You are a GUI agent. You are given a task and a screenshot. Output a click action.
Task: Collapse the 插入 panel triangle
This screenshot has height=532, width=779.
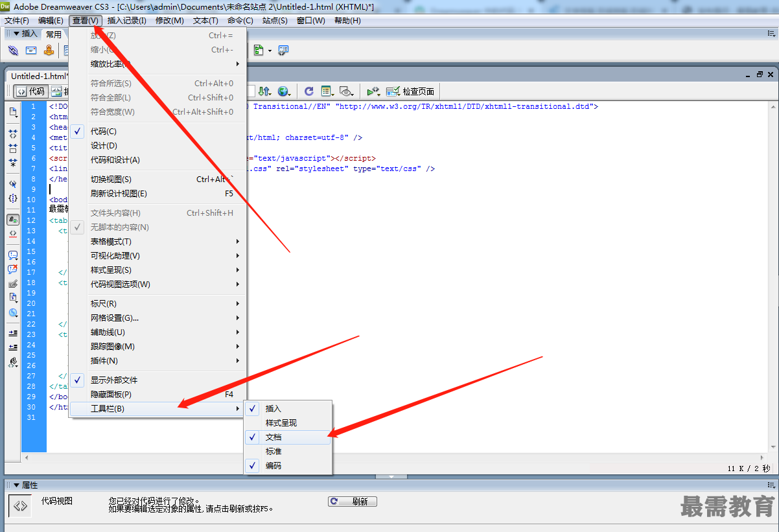(x=16, y=34)
